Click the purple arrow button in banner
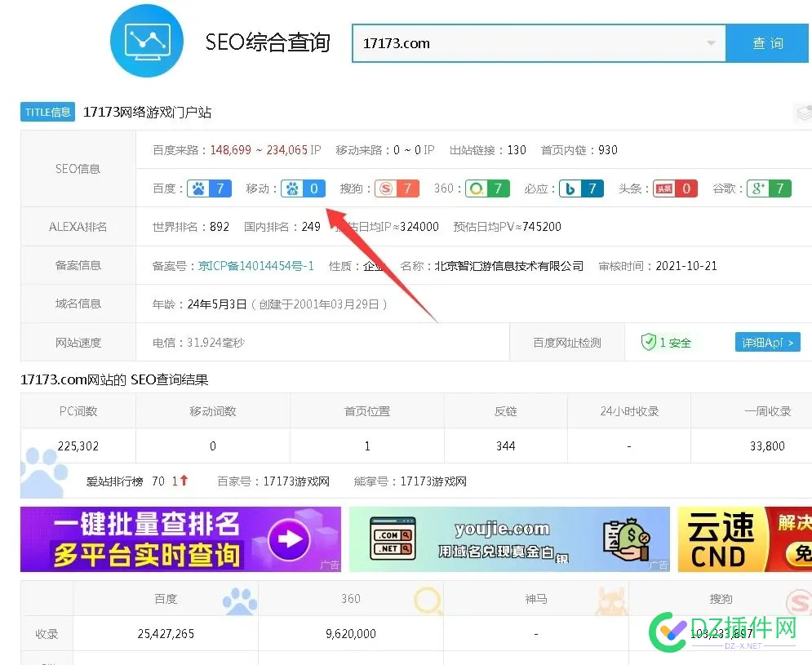Screen dimensions: 812x665 click(289, 539)
